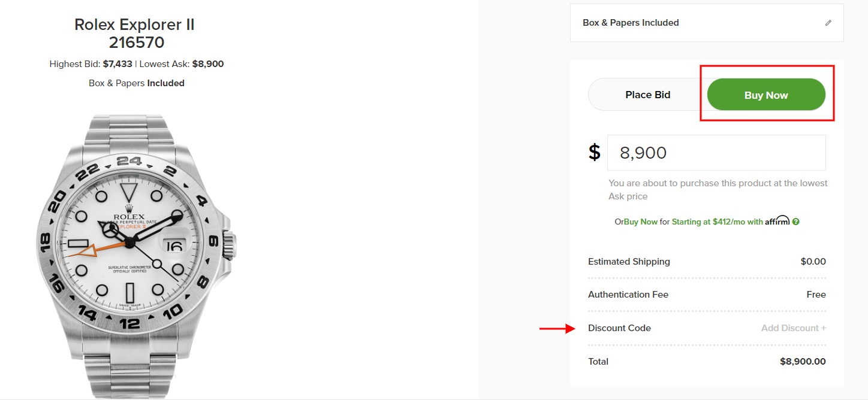868x400 pixels.
Task: Expand the Add Discount + field
Action: 793,328
